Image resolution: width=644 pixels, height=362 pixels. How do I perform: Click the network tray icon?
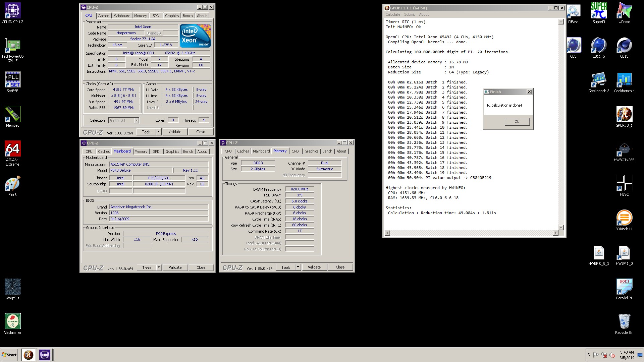[x=604, y=355]
